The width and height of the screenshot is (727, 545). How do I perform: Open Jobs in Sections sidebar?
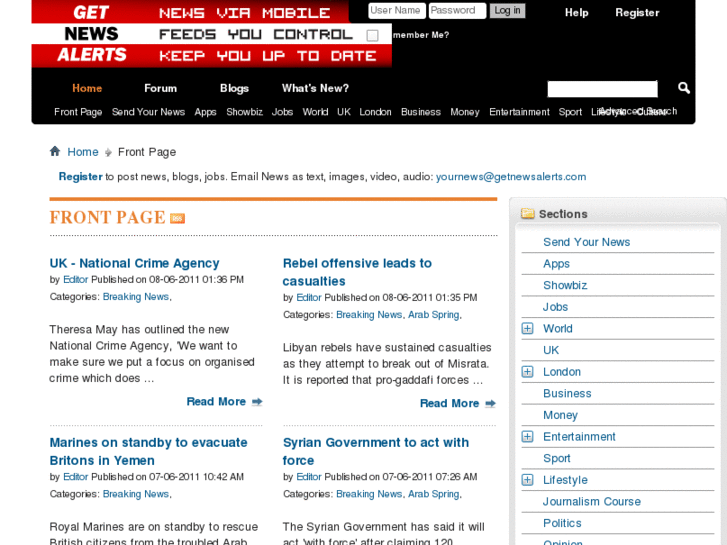555,307
